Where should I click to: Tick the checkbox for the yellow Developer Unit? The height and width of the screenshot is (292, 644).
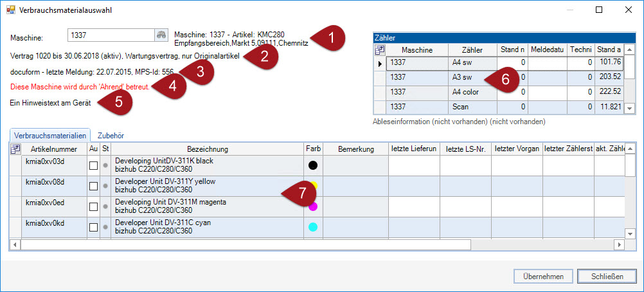tap(93, 186)
